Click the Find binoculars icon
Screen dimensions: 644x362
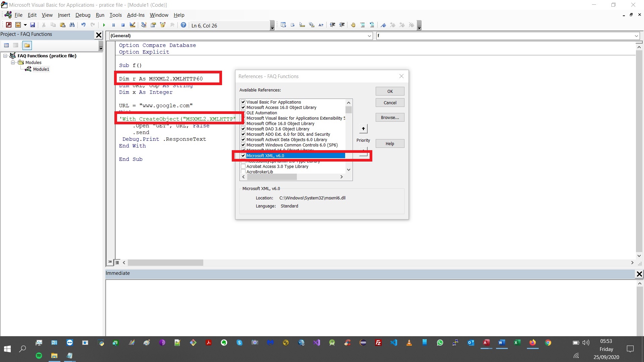click(72, 25)
